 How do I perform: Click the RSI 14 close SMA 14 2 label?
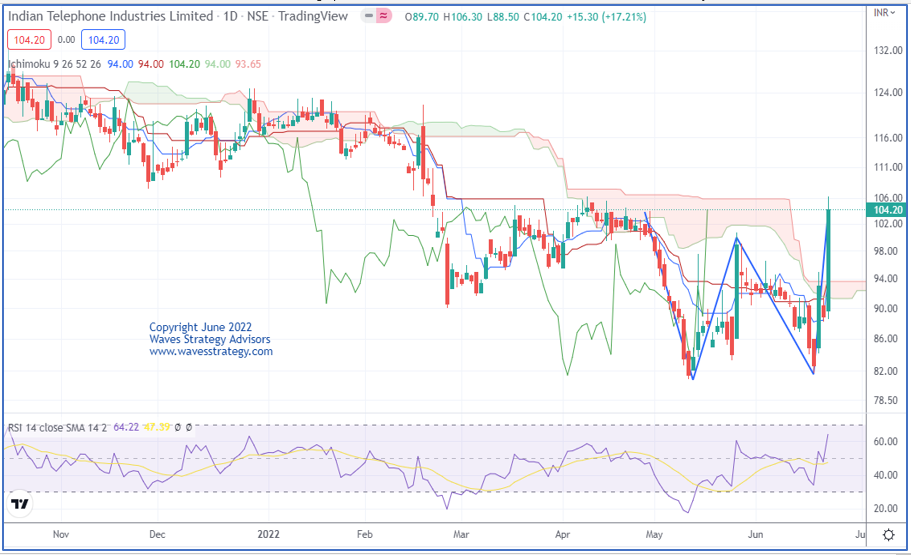tap(58, 428)
